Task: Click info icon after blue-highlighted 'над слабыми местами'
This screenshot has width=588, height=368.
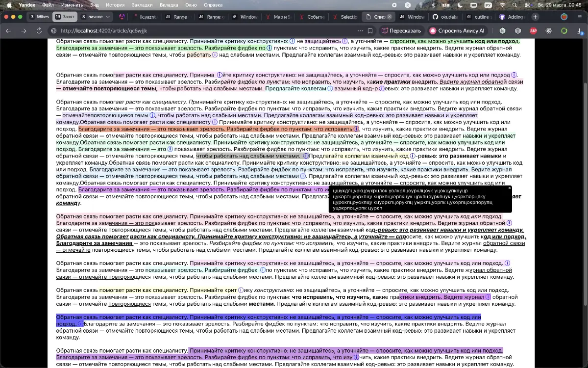Action: click(x=303, y=176)
